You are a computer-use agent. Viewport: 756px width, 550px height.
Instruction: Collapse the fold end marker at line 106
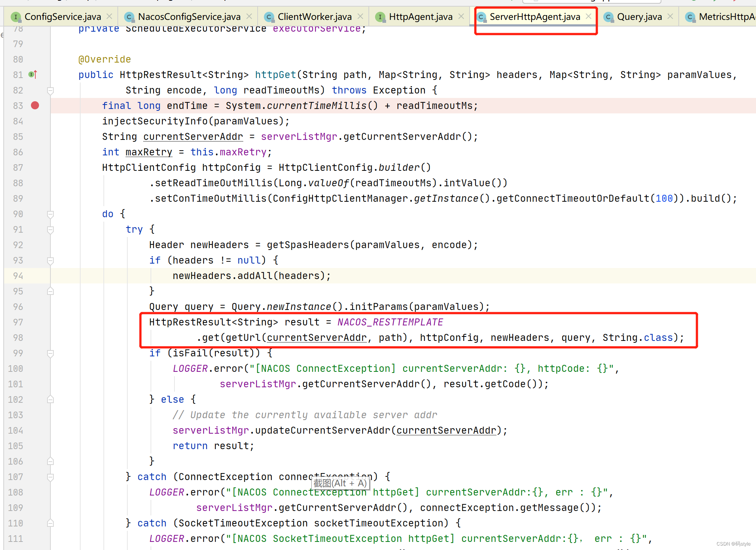point(51,461)
